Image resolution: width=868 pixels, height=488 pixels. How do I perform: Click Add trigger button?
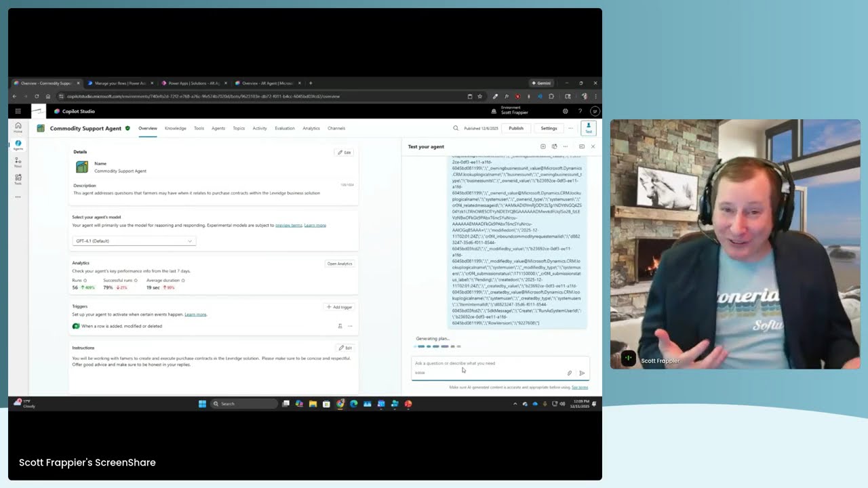click(339, 307)
